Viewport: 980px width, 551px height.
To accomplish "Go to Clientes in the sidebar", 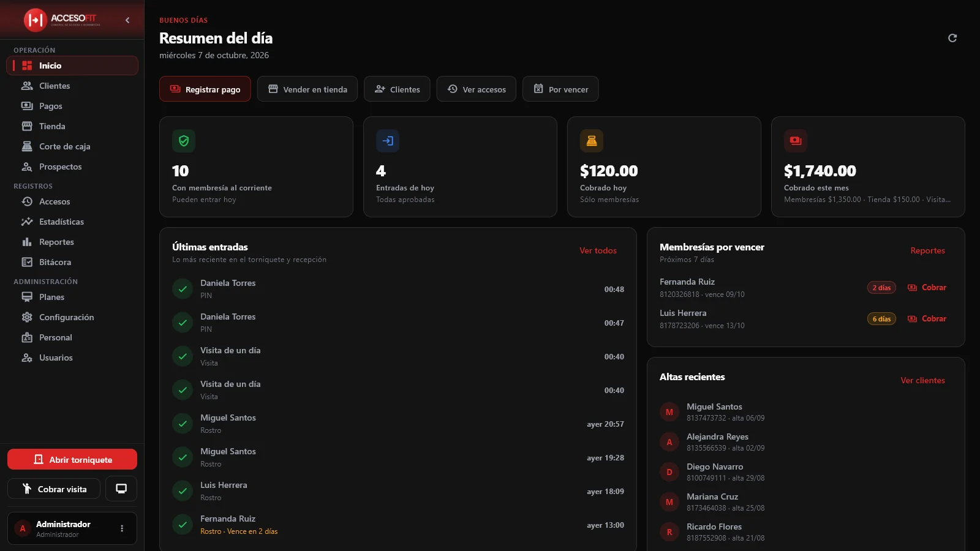I will [72, 86].
